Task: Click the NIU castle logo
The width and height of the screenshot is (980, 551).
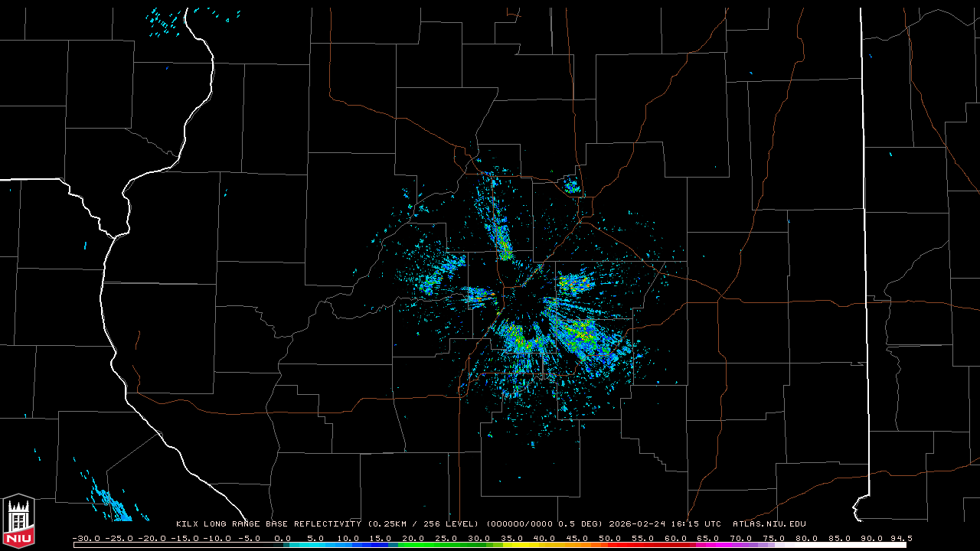Action: (18, 520)
